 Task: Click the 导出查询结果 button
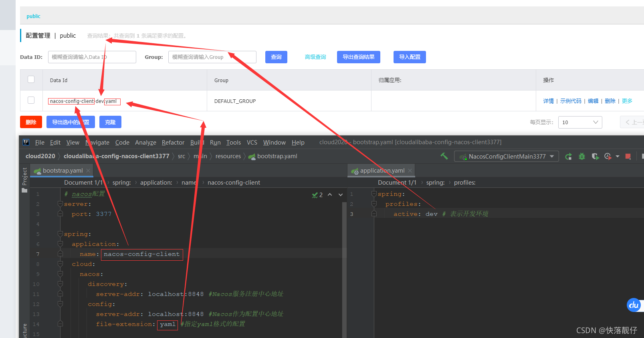(x=359, y=57)
